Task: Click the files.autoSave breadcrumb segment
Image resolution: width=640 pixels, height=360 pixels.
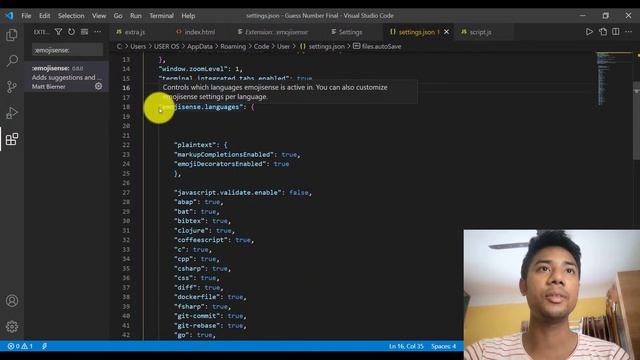Action: [378, 47]
